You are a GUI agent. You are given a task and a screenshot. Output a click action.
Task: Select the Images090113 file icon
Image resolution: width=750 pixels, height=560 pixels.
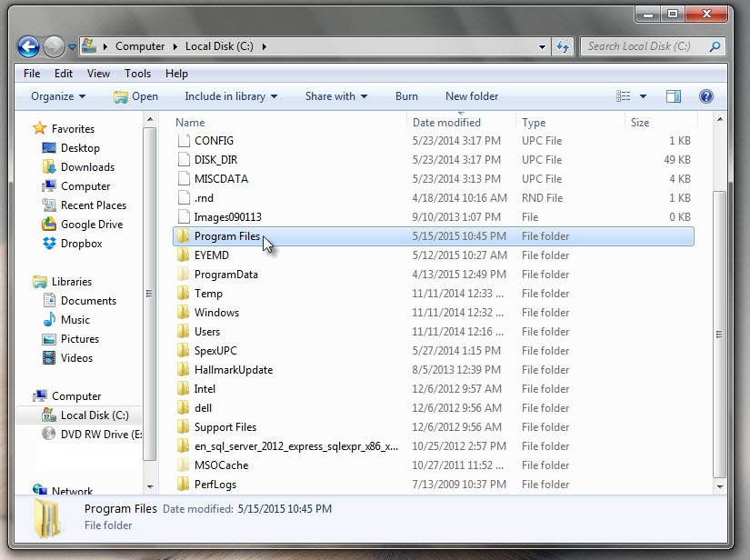point(184,217)
